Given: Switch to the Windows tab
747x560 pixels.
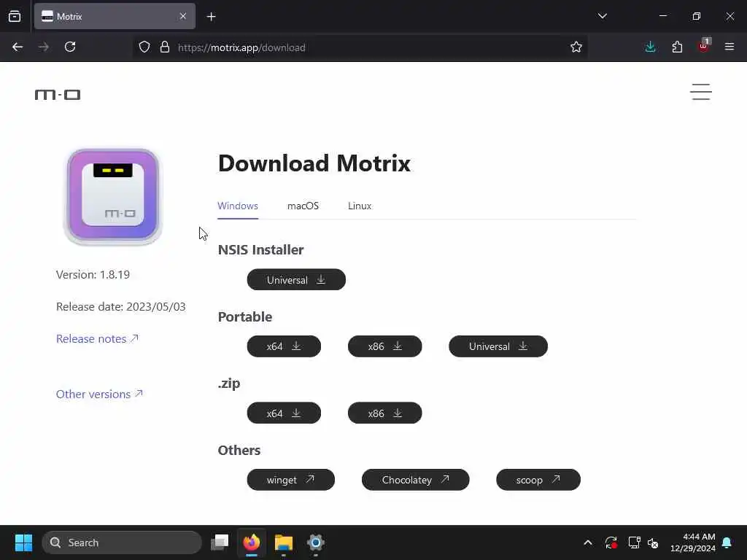Looking at the screenshot, I should pyautogui.click(x=238, y=206).
